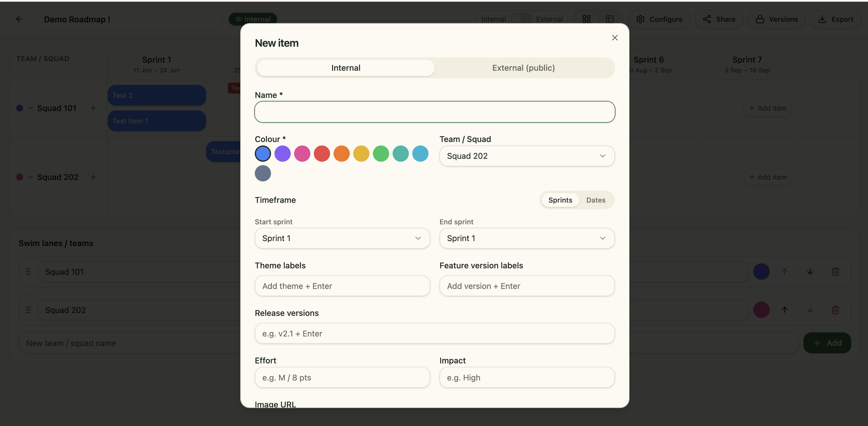Click the green Add button
The height and width of the screenshot is (426, 868).
827,343
